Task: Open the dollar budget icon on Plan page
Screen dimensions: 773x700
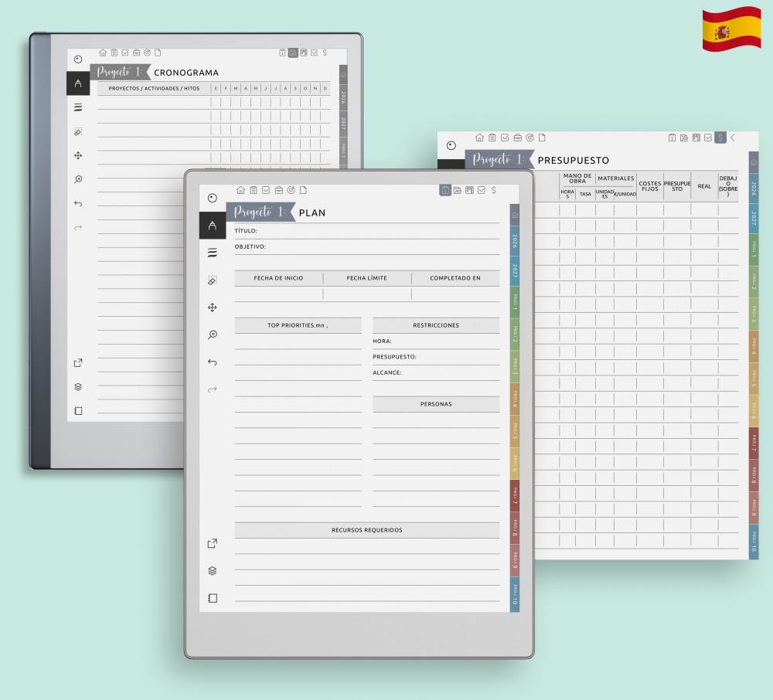Action: tap(494, 190)
